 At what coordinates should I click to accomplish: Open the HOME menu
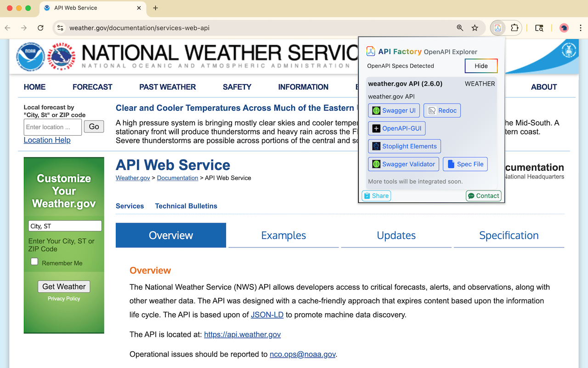(x=34, y=87)
